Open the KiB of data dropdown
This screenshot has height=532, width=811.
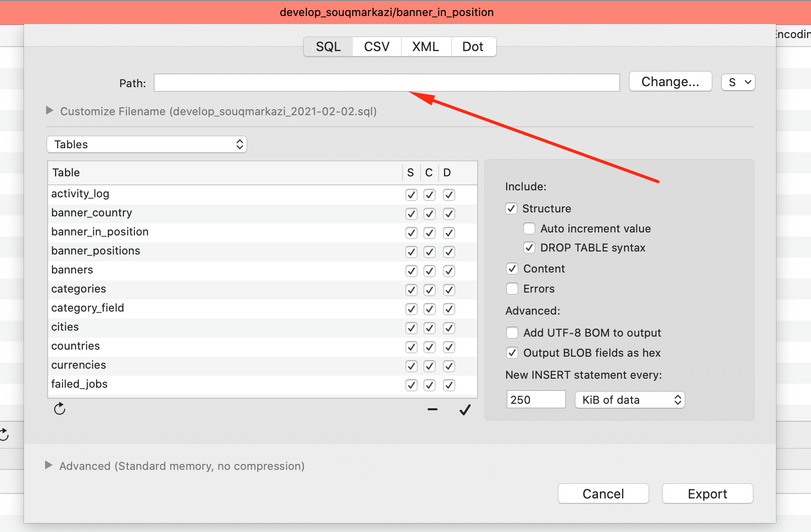click(x=630, y=399)
